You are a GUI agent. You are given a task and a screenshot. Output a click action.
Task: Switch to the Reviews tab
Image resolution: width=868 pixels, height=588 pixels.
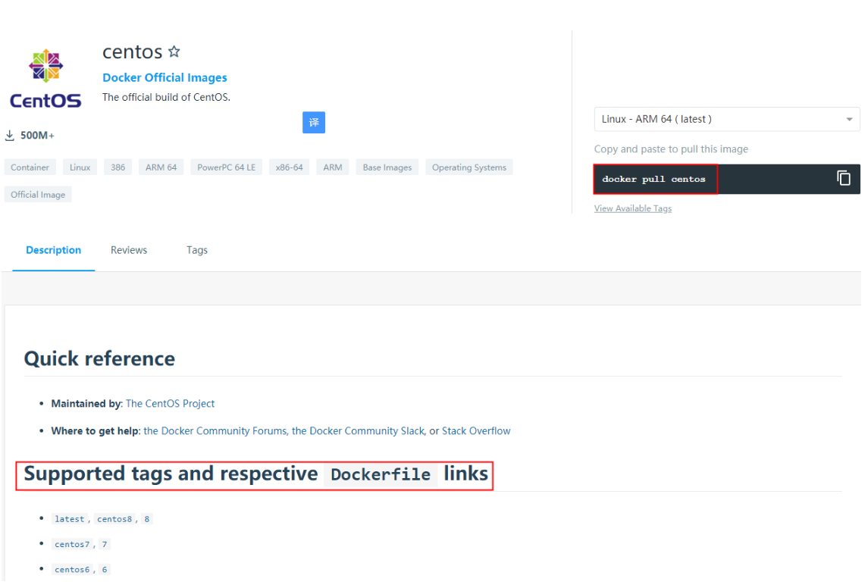[x=129, y=250]
